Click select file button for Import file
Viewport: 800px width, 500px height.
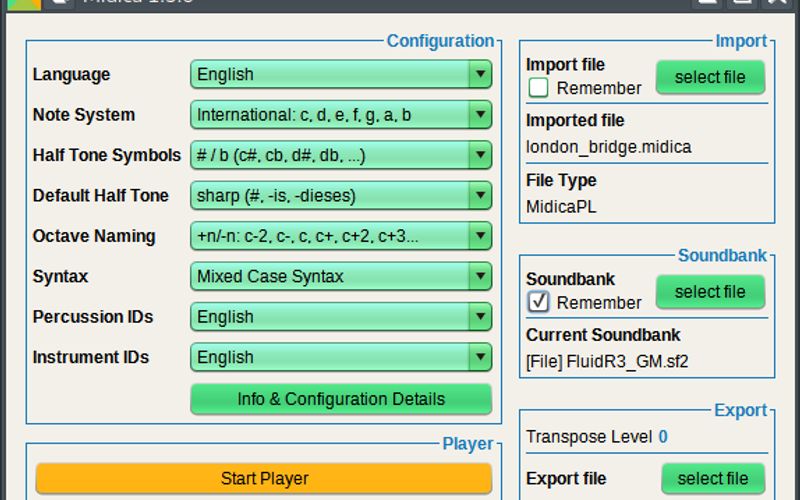click(710, 77)
